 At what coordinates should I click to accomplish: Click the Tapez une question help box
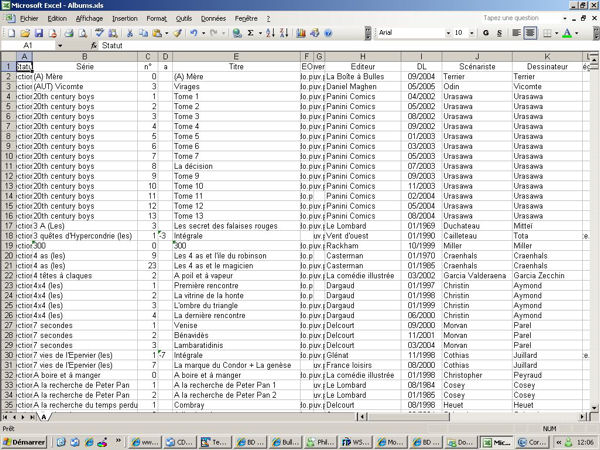521,18
